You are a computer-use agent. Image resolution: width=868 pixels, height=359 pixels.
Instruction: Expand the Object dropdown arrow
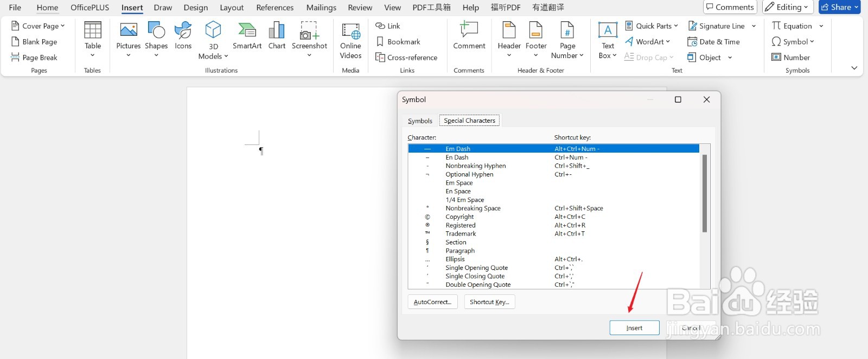(x=730, y=58)
